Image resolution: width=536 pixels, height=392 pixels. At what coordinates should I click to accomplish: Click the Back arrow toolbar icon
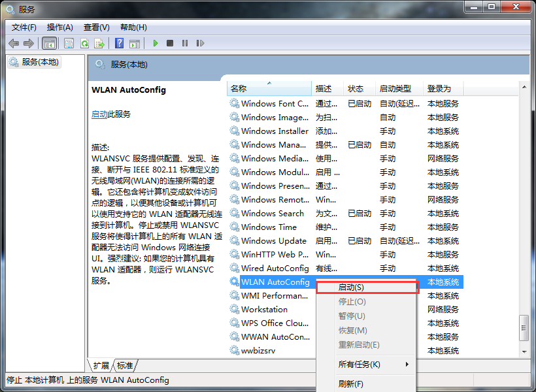tap(14, 43)
